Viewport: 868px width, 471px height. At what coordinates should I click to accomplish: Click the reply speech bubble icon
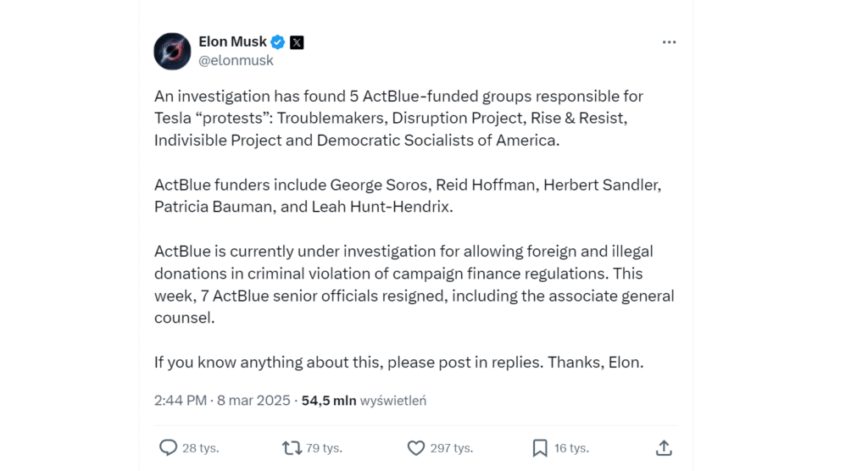[x=168, y=448]
